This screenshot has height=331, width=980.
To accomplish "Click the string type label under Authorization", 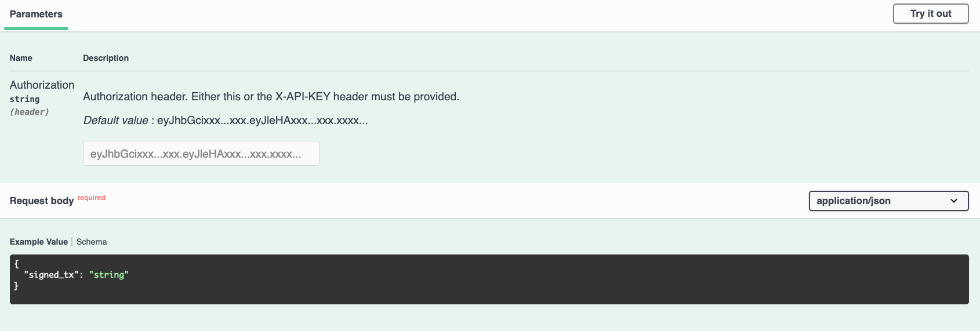I will pyautogui.click(x=25, y=100).
